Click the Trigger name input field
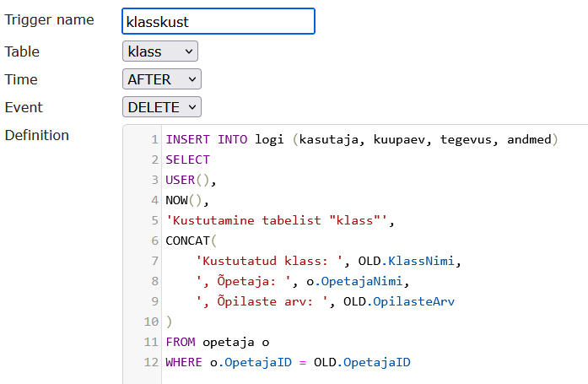 pyautogui.click(x=218, y=21)
